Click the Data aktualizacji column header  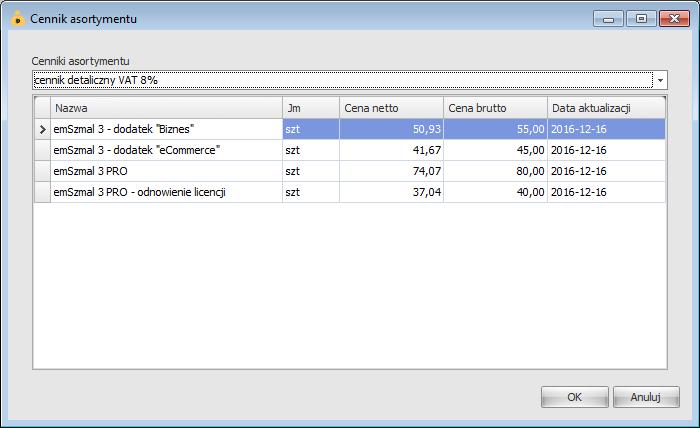click(606, 108)
